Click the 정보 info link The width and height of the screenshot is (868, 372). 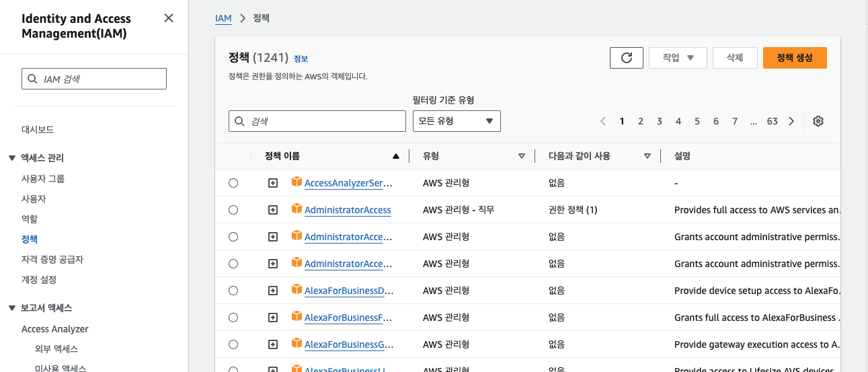pyautogui.click(x=301, y=59)
